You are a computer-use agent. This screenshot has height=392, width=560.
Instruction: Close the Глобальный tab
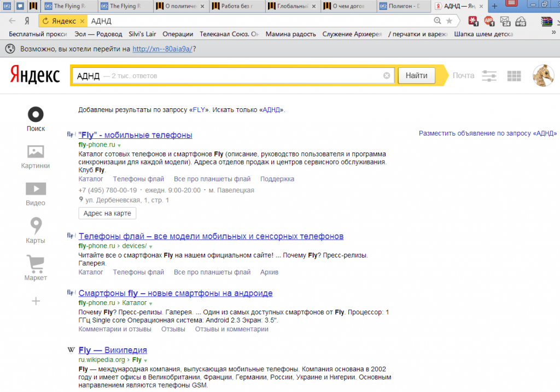(x=313, y=6)
